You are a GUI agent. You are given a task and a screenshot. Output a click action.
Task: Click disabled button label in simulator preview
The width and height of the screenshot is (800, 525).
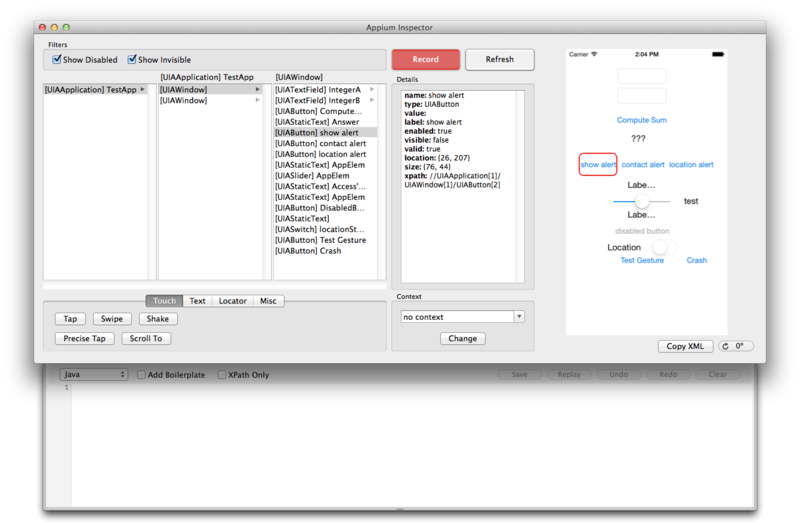pos(642,231)
